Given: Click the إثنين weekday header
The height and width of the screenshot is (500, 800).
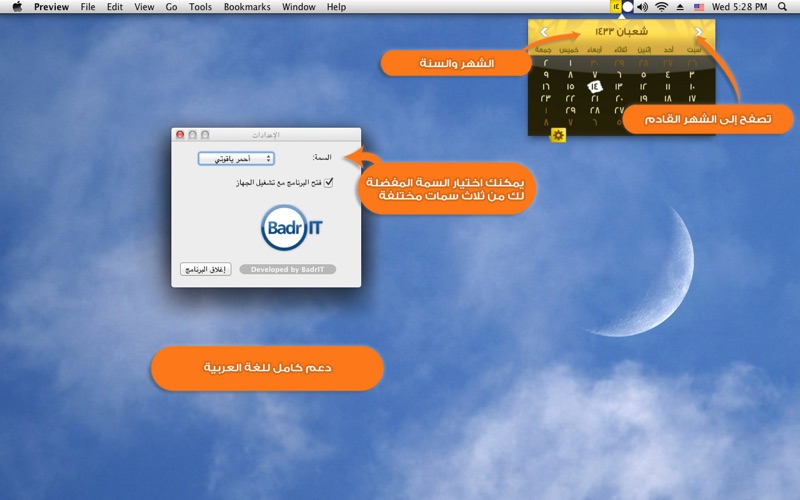Looking at the screenshot, I should click(644, 49).
